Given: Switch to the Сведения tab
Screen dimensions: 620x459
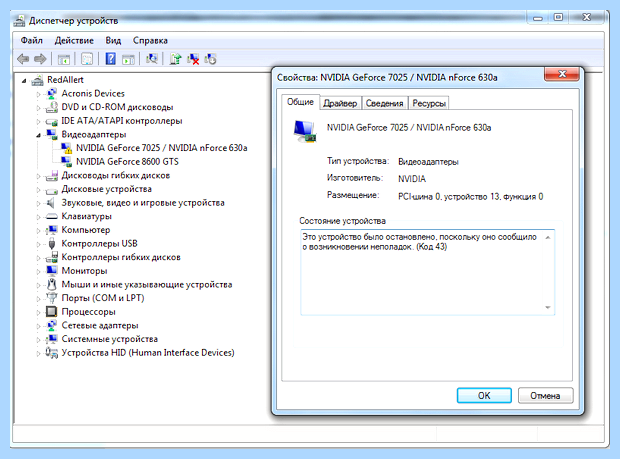Looking at the screenshot, I should pos(384,103).
